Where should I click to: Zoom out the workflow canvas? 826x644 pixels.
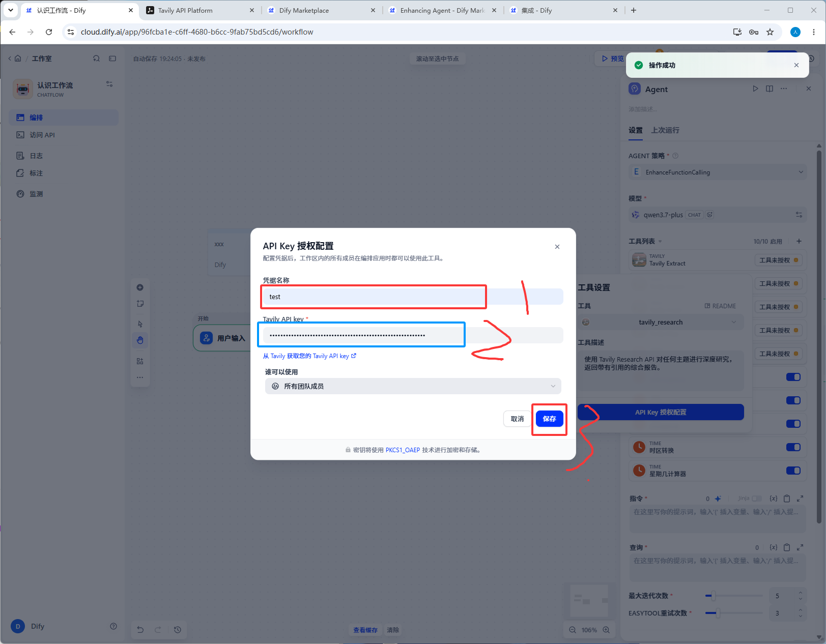tap(573, 630)
